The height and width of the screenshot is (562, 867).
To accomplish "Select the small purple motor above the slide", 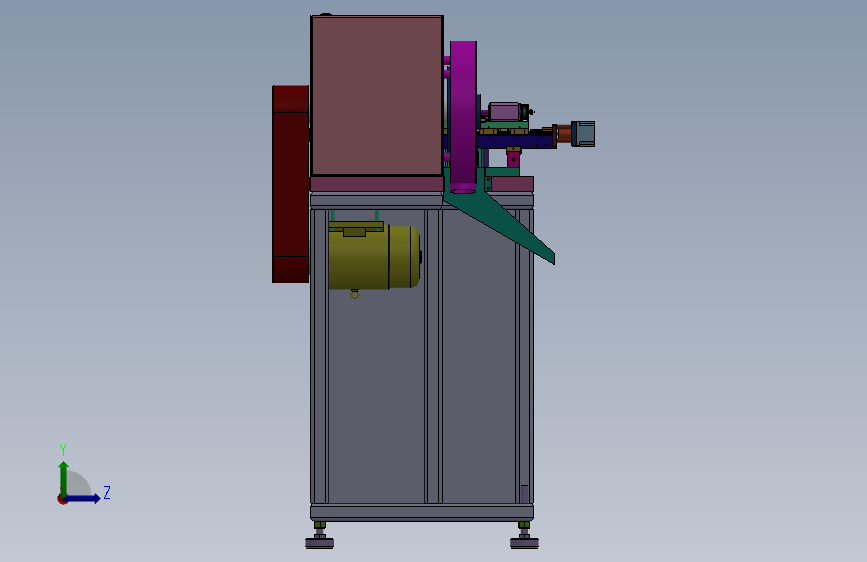I will coord(504,112).
